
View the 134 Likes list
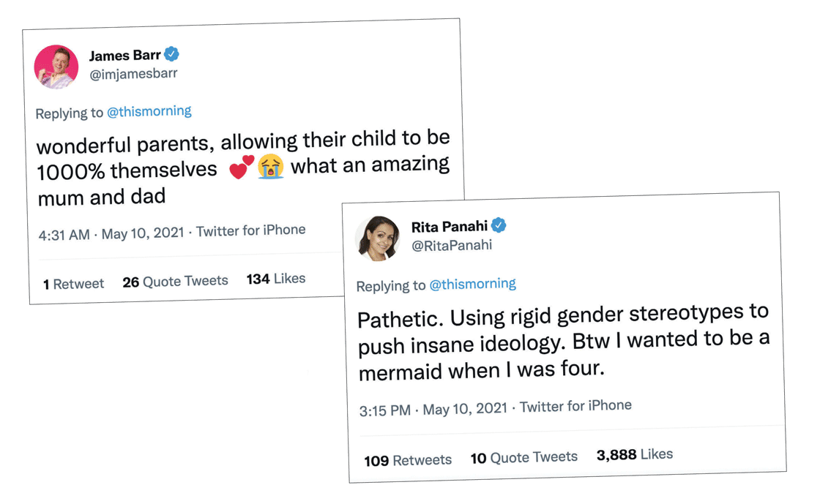coord(276,279)
